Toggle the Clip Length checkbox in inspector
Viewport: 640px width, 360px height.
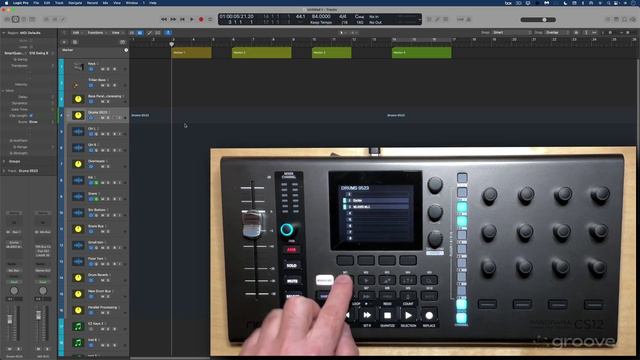point(31,116)
